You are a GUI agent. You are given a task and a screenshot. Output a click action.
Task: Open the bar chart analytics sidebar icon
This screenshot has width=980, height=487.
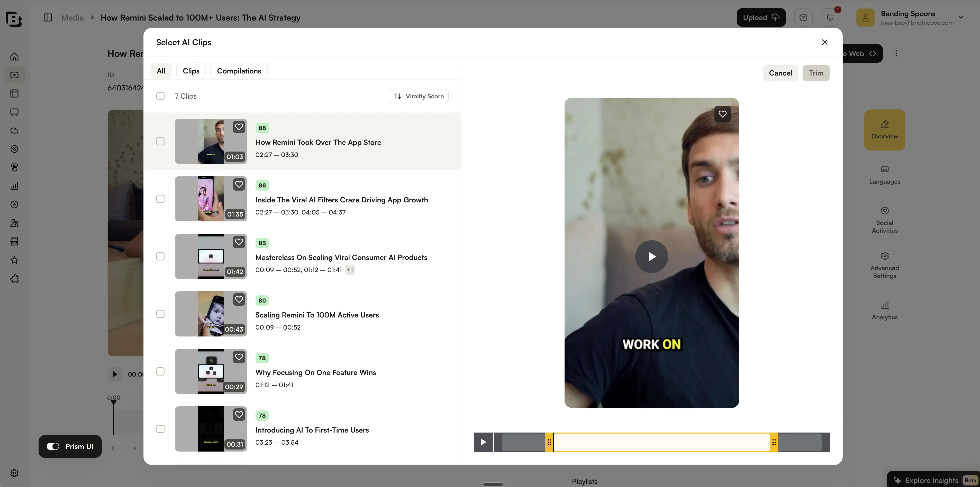coord(14,186)
